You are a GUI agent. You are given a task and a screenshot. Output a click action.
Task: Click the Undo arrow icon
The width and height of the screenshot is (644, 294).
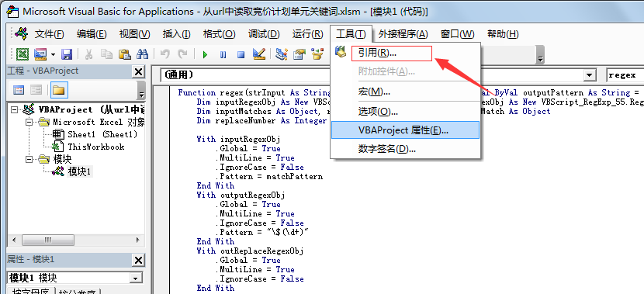(x=164, y=54)
